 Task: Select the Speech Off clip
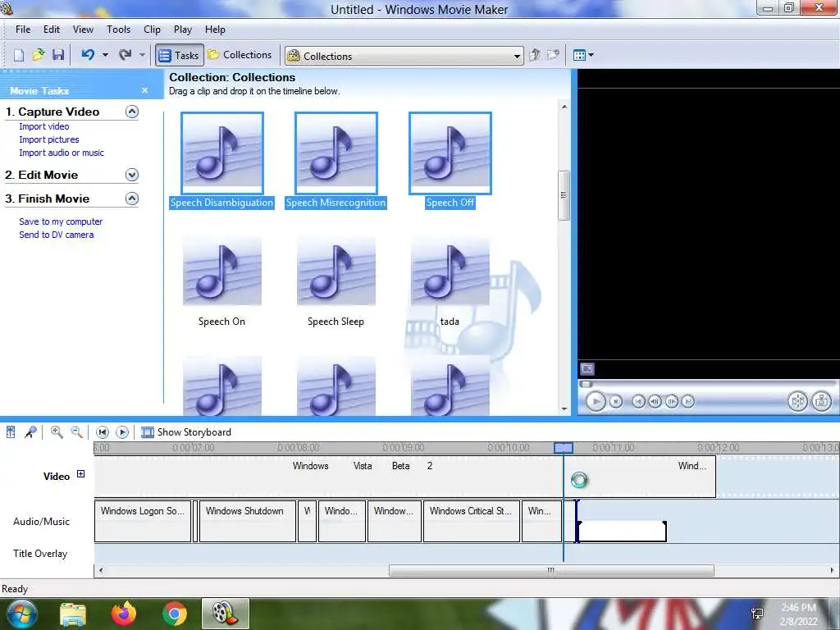[450, 161]
